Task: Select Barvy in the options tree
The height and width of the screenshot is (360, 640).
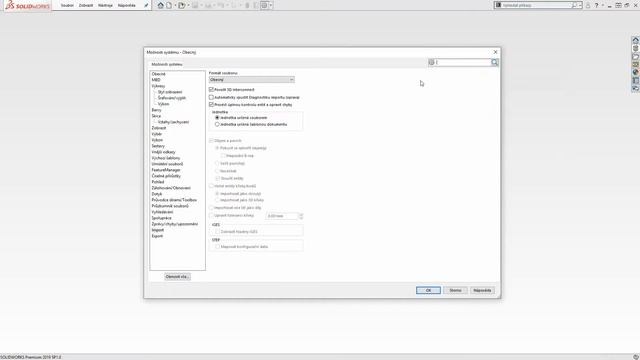Action: tap(156, 110)
